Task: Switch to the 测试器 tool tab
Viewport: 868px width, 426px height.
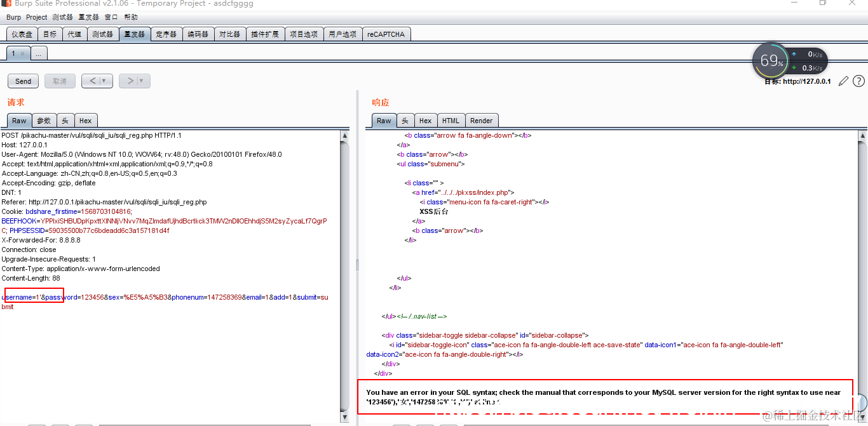Action: [x=102, y=34]
